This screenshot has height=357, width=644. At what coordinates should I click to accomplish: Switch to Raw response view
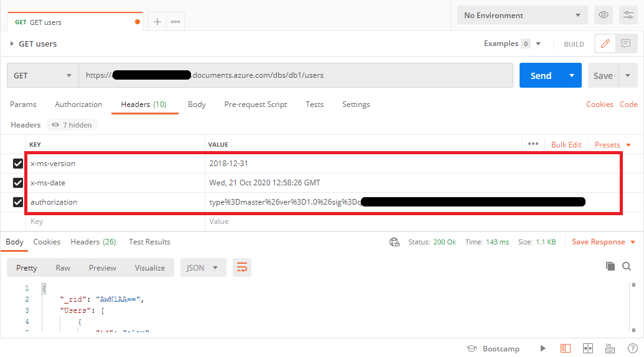(63, 267)
